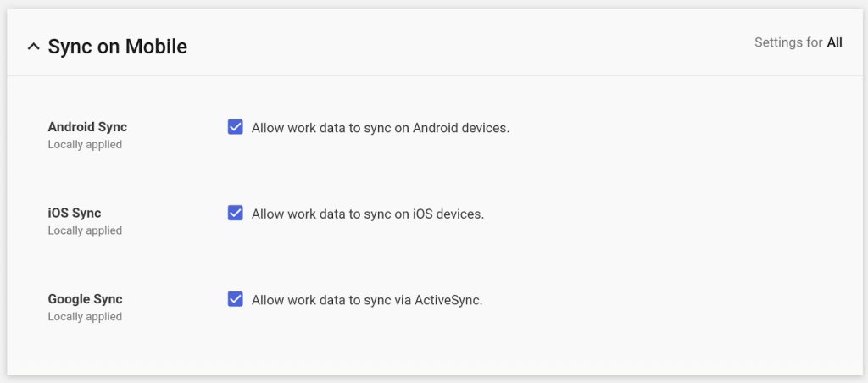Click 'Allow work data to sync via ActiveSync' text
This screenshot has height=383, width=868.
367,299
